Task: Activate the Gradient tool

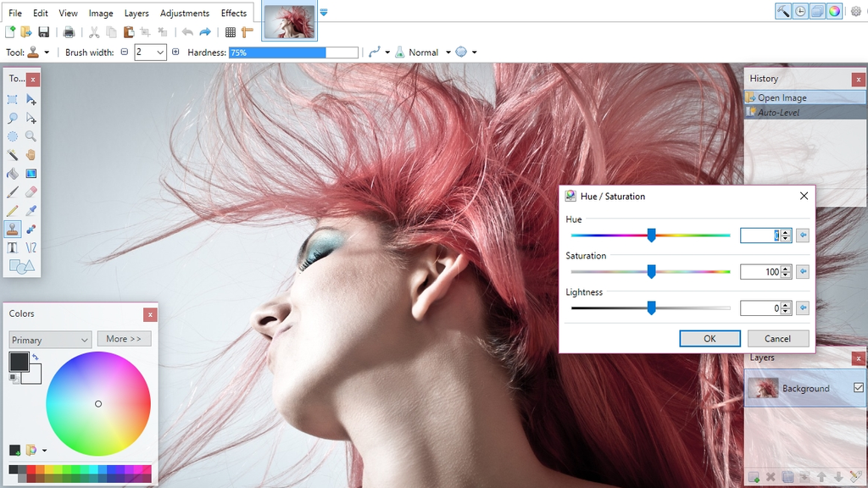Action: click(32, 174)
